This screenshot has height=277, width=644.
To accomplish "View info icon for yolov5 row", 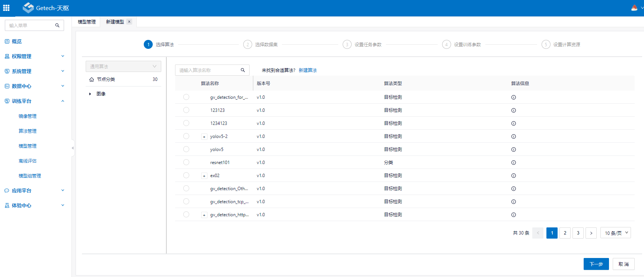I will (514, 149).
